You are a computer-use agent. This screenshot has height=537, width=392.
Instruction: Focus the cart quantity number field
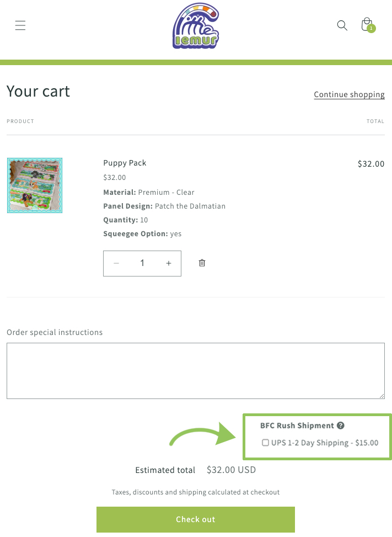142,263
